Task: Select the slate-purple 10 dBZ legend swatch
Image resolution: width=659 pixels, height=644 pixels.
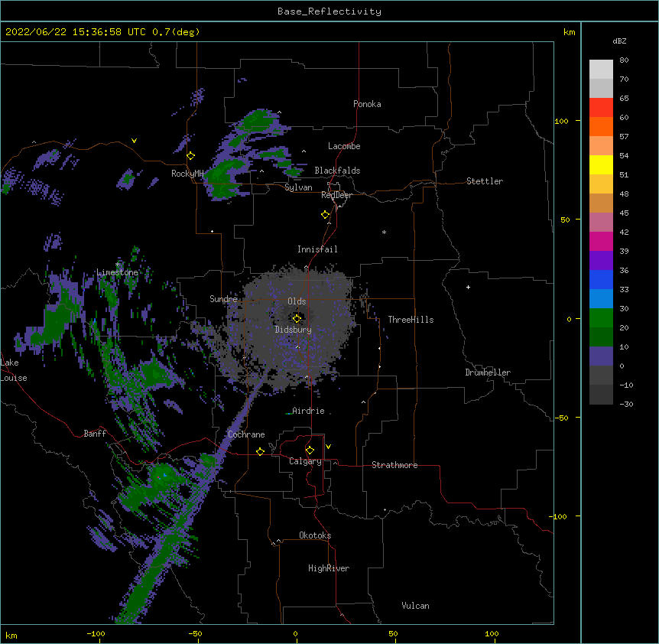Action: 601,356
